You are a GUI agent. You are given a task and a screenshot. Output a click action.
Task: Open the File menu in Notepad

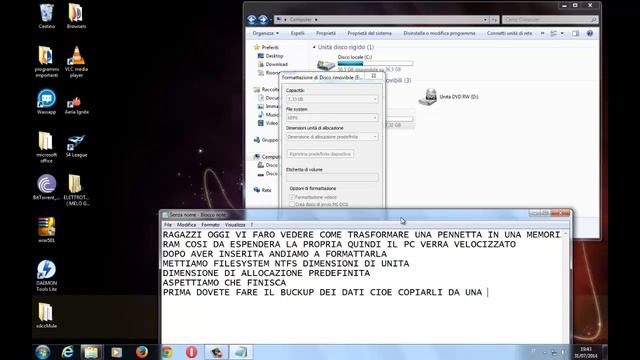(168, 225)
